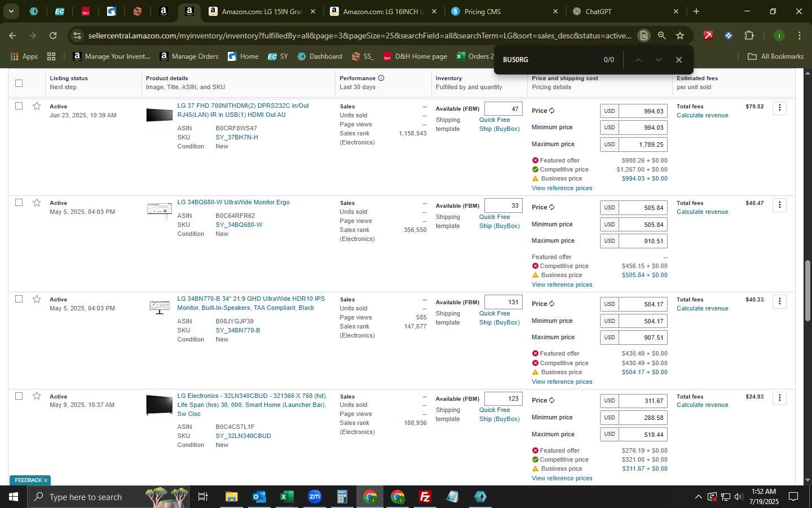
Task: Switch to the LG 15IN Gram Amazon tab
Action: [x=262, y=11]
